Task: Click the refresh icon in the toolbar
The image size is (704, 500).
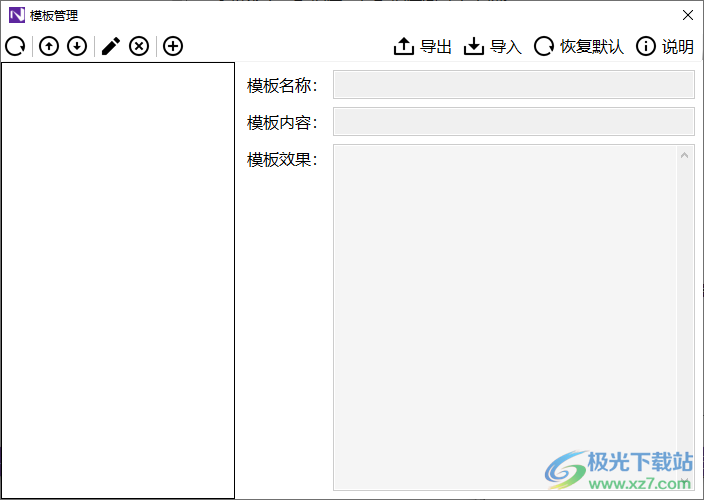Action: pos(16,46)
